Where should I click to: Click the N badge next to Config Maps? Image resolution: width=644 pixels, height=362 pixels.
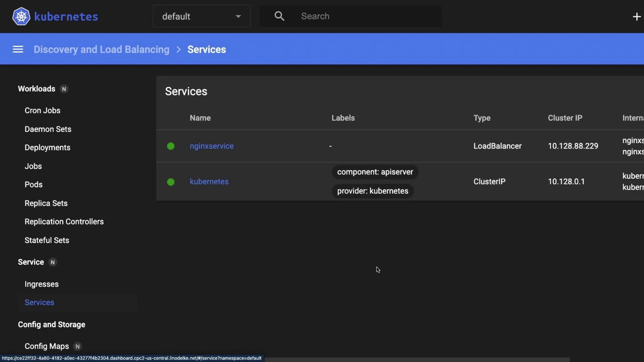(77, 347)
